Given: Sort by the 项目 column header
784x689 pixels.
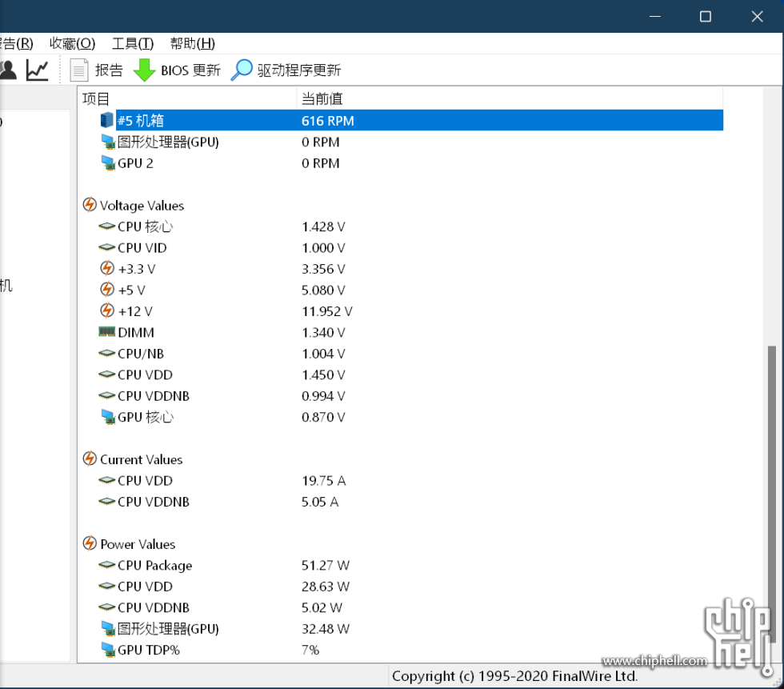Looking at the screenshot, I should [x=187, y=98].
